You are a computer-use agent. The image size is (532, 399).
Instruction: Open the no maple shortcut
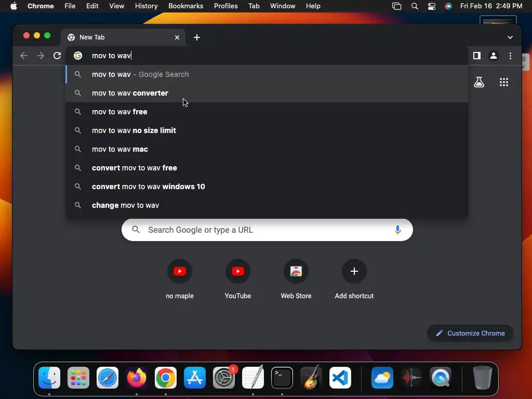(179, 280)
